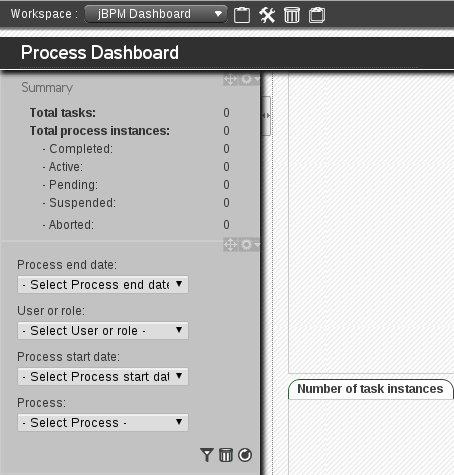Open the gear menu on Summary panel
This screenshot has height=475, width=454.
(249, 79)
